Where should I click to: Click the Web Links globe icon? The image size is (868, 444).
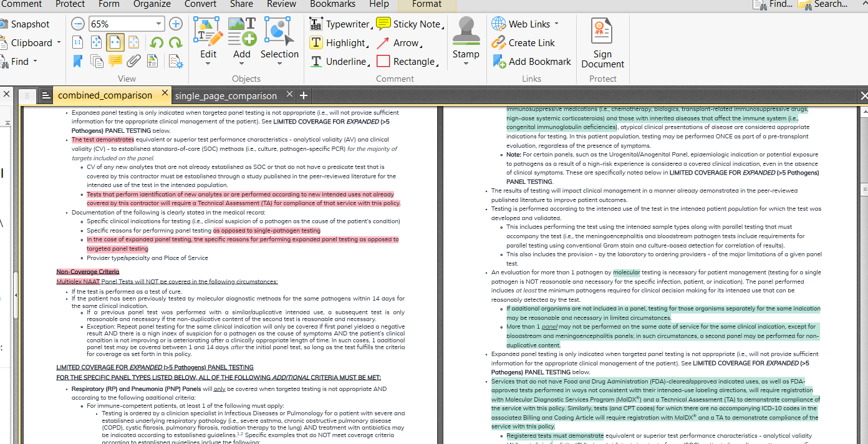(498, 24)
